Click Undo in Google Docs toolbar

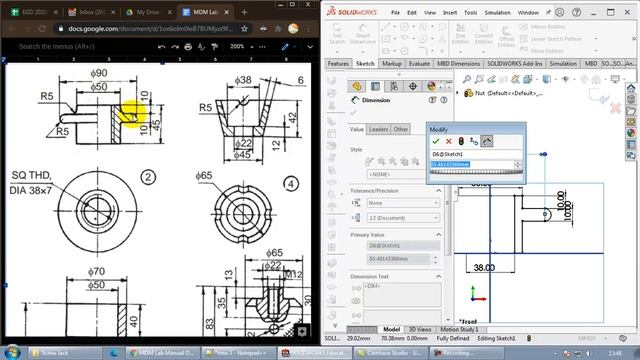(x=162, y=47)
